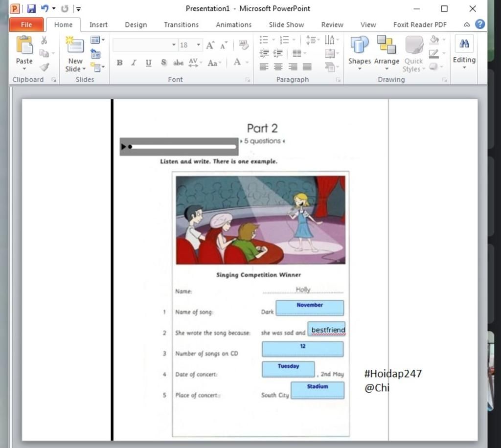This screenshot has height=448, width=501.
Task: Switch to the Design tab
Action: pyautogui.click(x=136, y=24)
